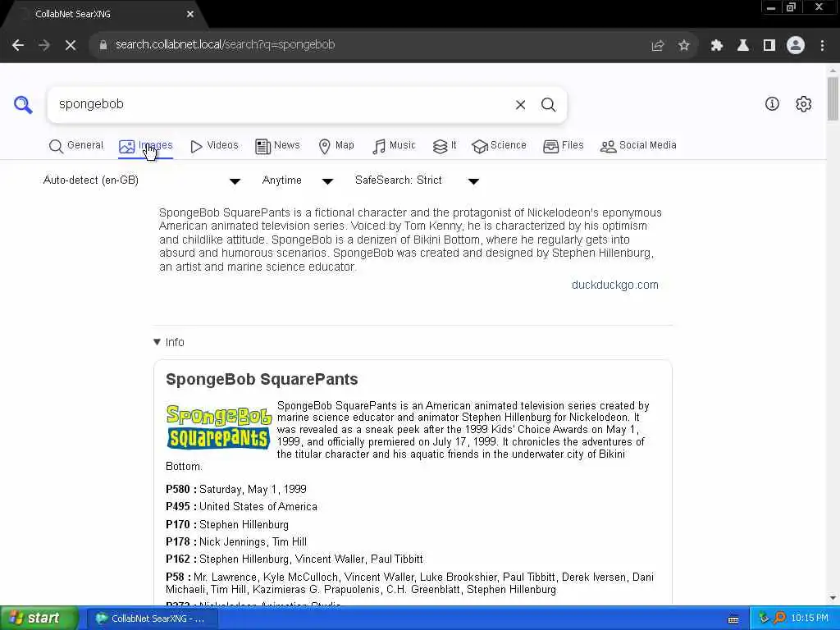Click the P178 Nick Jennings, Tim Hill row
The height and width of the screenshot is (630, 840).
pos(236,541)
